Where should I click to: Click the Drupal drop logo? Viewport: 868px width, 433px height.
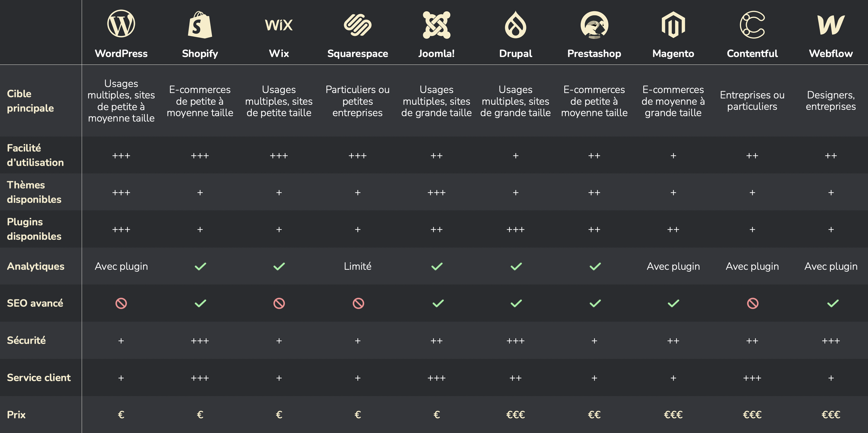point(515,25)
